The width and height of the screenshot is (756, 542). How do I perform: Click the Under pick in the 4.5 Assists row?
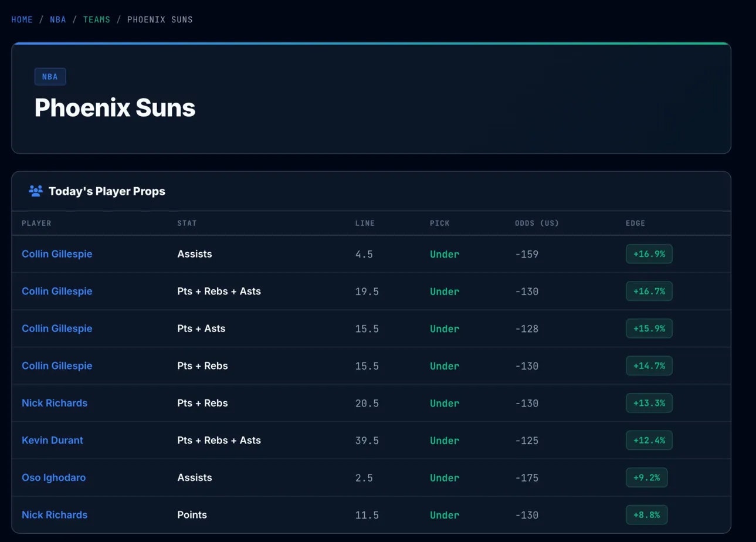pos(445,255)
